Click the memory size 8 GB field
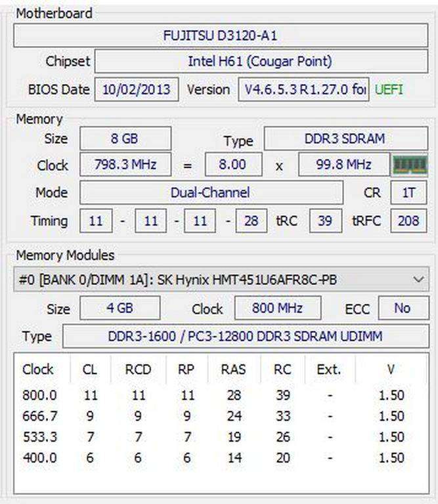This screenshot has width=438, height=504. (x=125, y=138)
